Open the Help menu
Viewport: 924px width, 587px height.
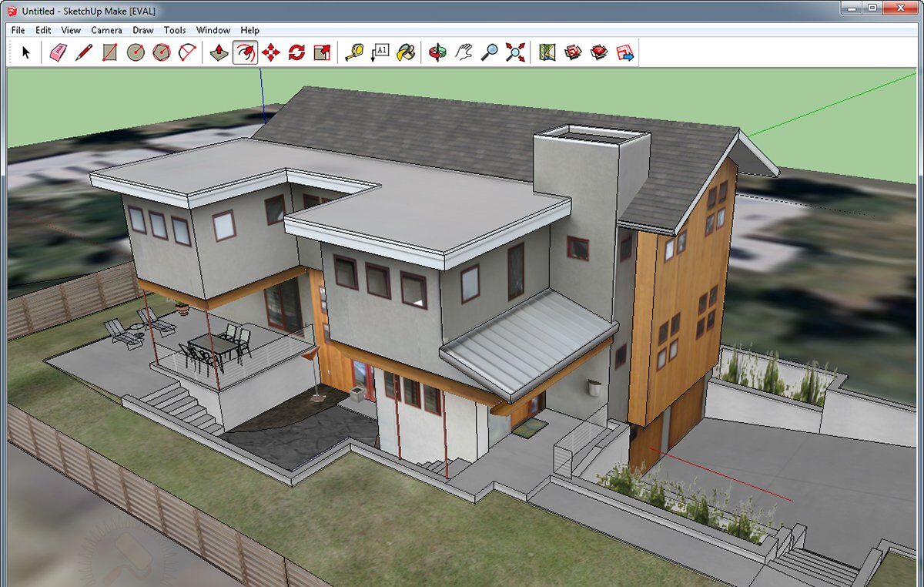249,30
